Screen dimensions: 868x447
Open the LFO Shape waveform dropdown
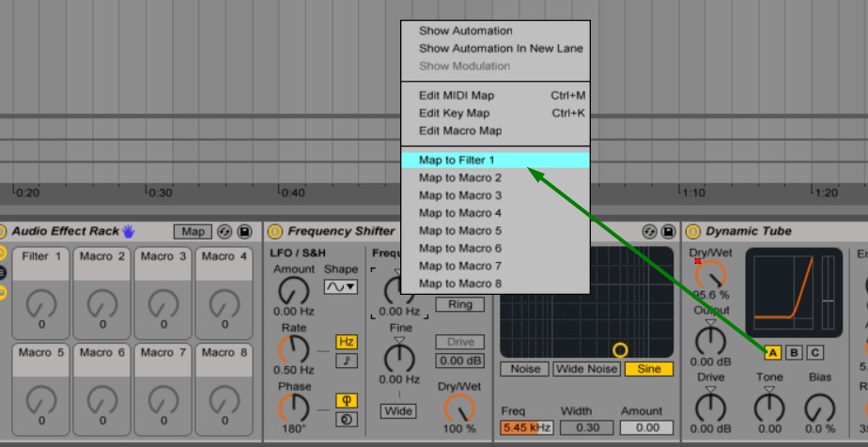[x=341, y=286]
